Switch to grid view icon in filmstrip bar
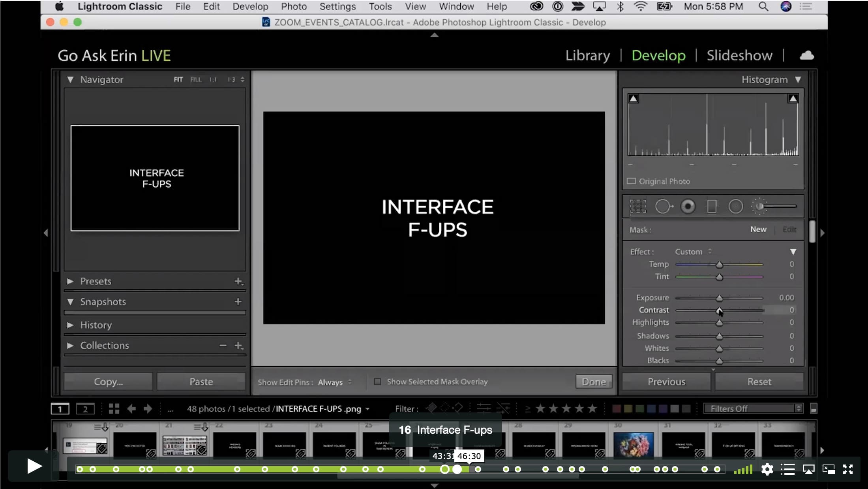 tap(114, 409)
